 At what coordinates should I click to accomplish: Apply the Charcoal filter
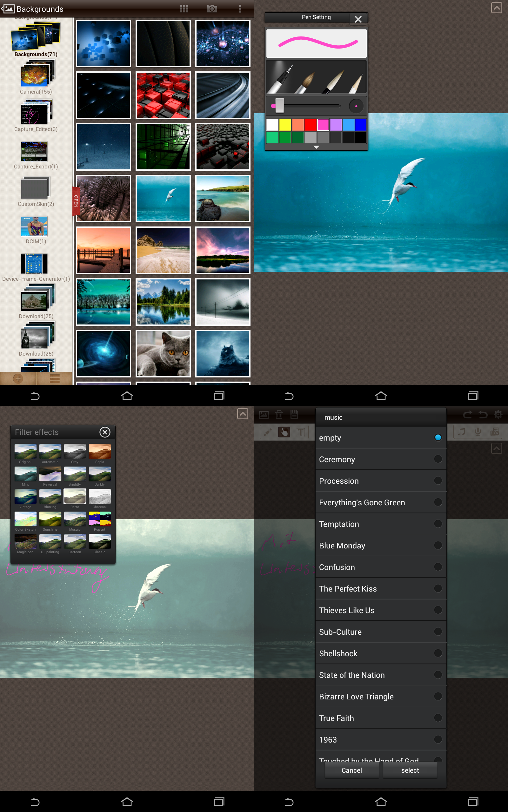[99, 499]
